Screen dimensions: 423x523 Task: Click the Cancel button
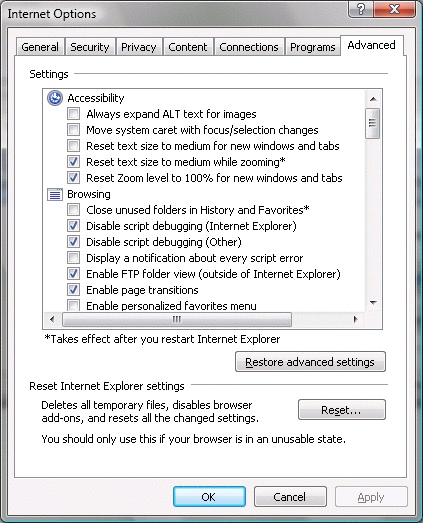coord(290,497)
